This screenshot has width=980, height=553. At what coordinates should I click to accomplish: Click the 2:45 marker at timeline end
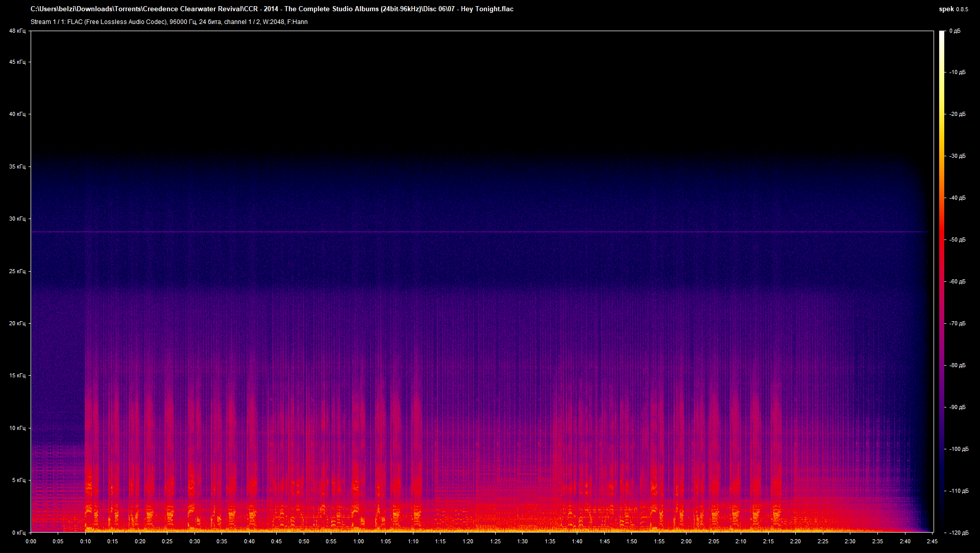tap(932, 542)
